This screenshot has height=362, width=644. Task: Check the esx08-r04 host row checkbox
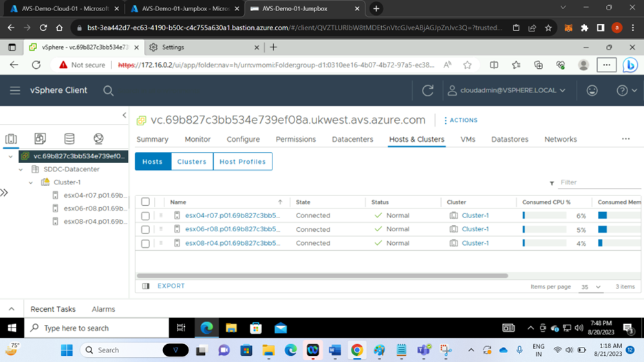click(145, 244)
